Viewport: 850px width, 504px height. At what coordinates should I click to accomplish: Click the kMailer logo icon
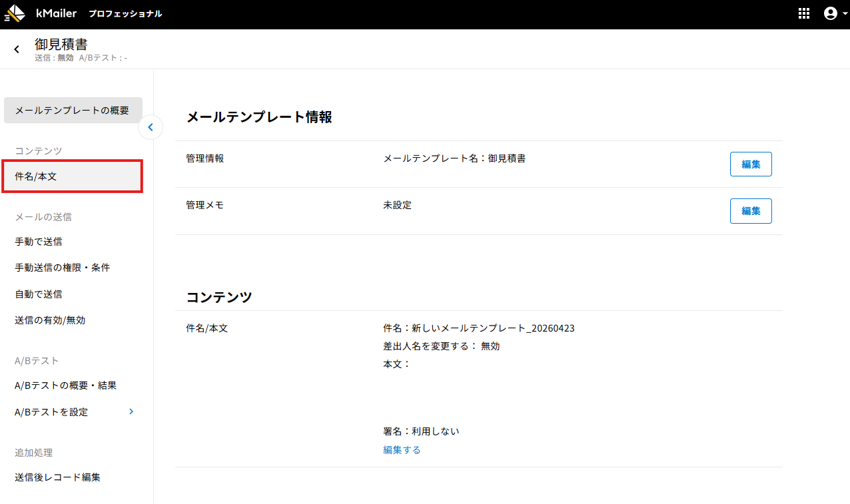[x=15, y=13]
